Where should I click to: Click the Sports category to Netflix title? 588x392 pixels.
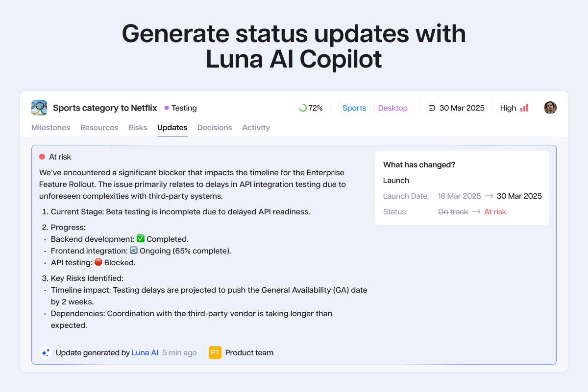click(x=105, y=108)
